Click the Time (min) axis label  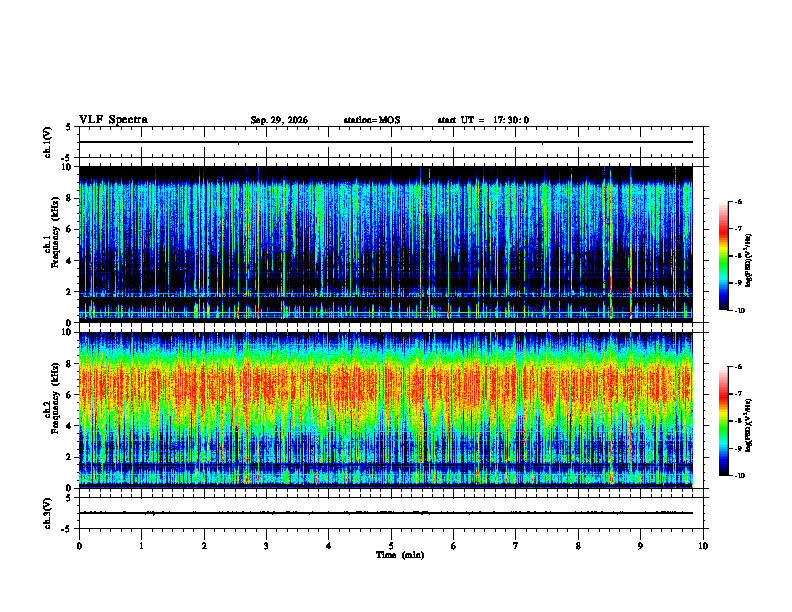coord(400,555)
